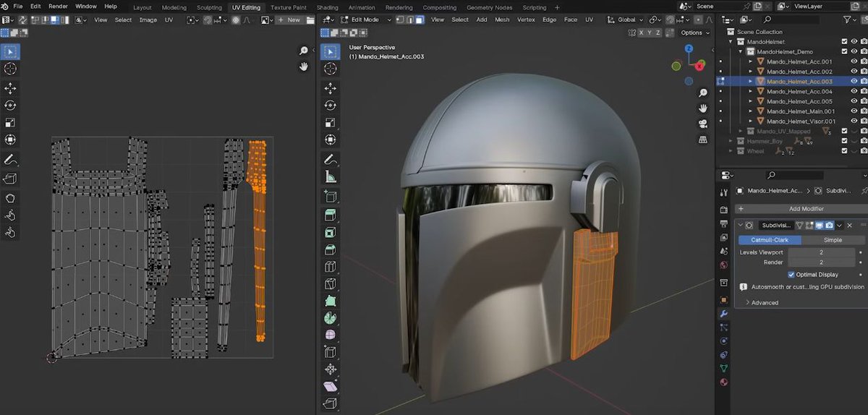Select the Cursor tool in 3D viewport toolbar
868x415 pixels.
coord(331,69)
